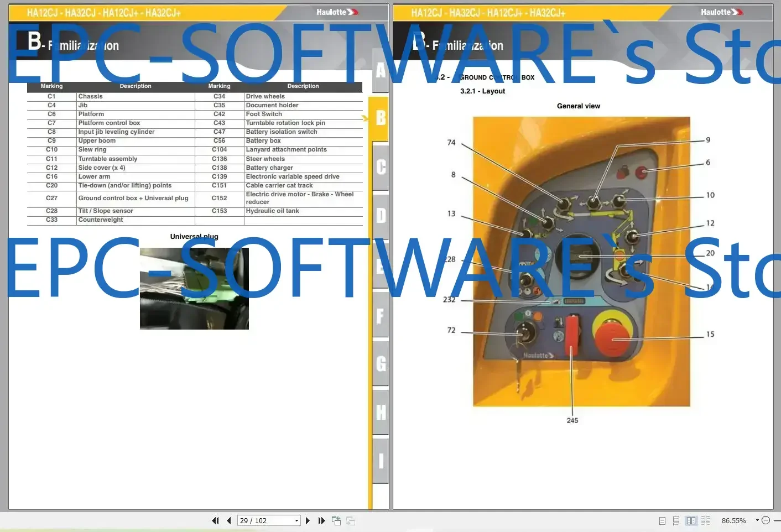Go to the previous page

click(228, 520)
